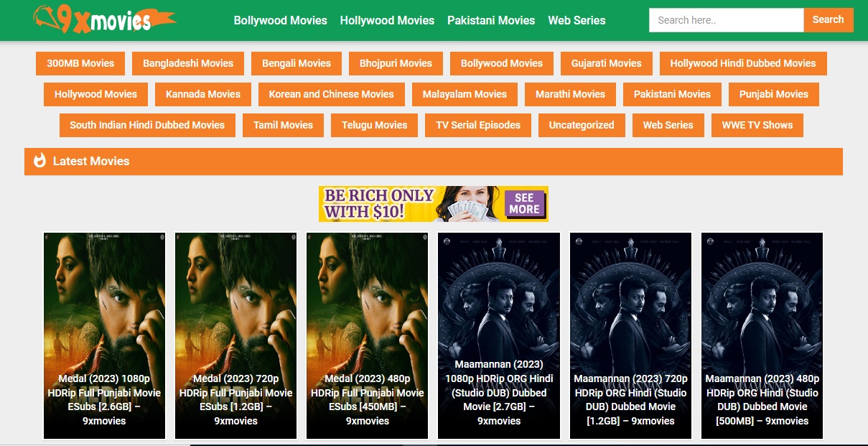Open the Medal (2023) 720p [1.2GB] movie poster
This screenshot has width=868, height=446.
(x=236, y=335)
